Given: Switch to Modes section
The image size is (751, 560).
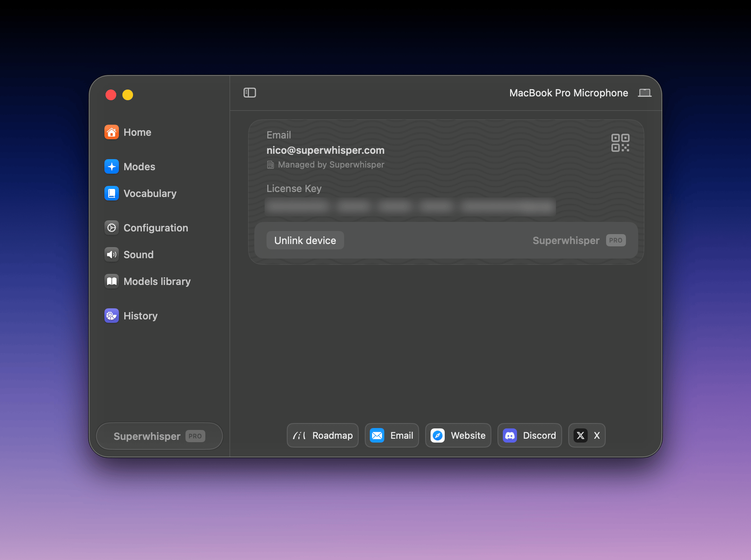Looking at the screenshot, I should 140,167.
